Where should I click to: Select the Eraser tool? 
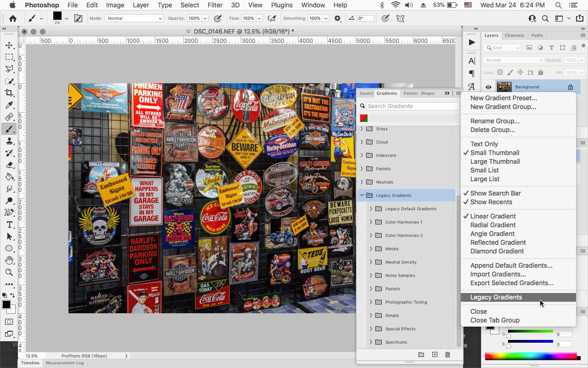point(9,165)
